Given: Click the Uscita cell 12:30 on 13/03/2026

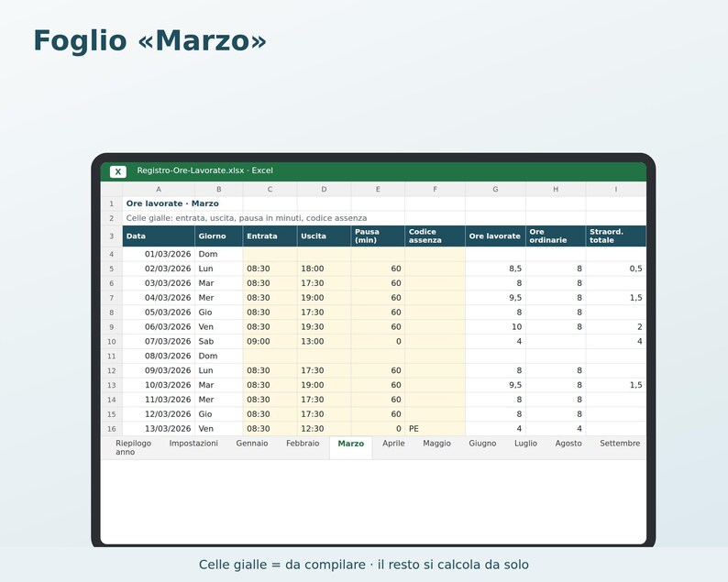Looking at the screenshot, I should coord(324,429).
